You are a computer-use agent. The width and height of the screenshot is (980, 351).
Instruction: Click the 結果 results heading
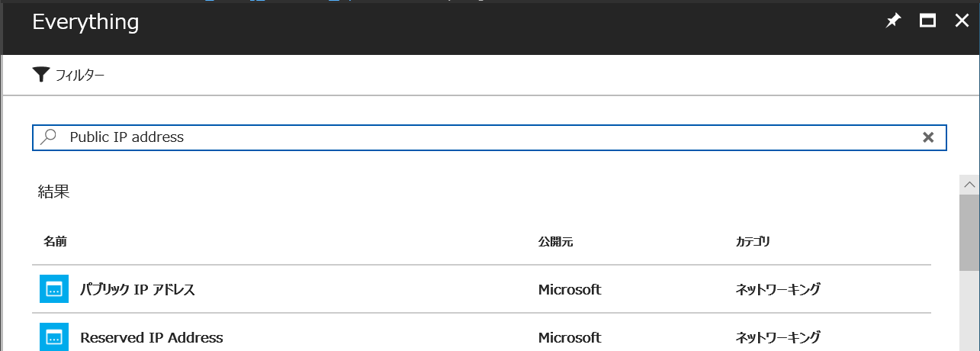tap(54, 192)
